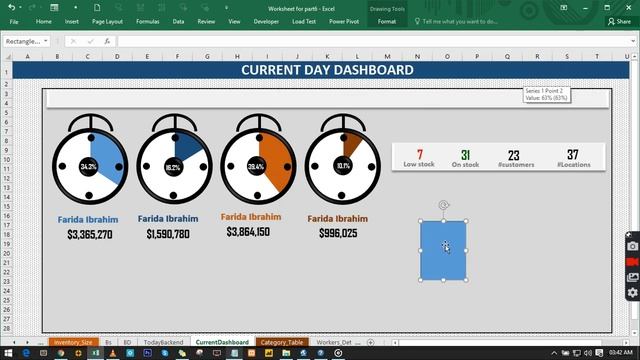
Task: Click the #customers count 23
Action: 514,155
